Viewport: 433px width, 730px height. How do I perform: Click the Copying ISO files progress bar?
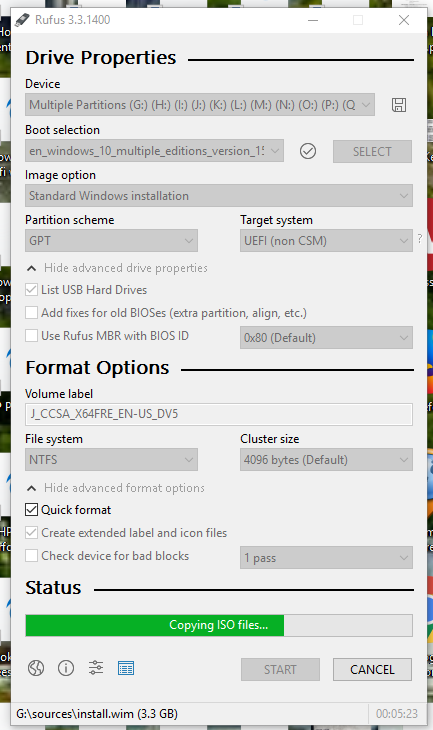click(x=219, y=625)
